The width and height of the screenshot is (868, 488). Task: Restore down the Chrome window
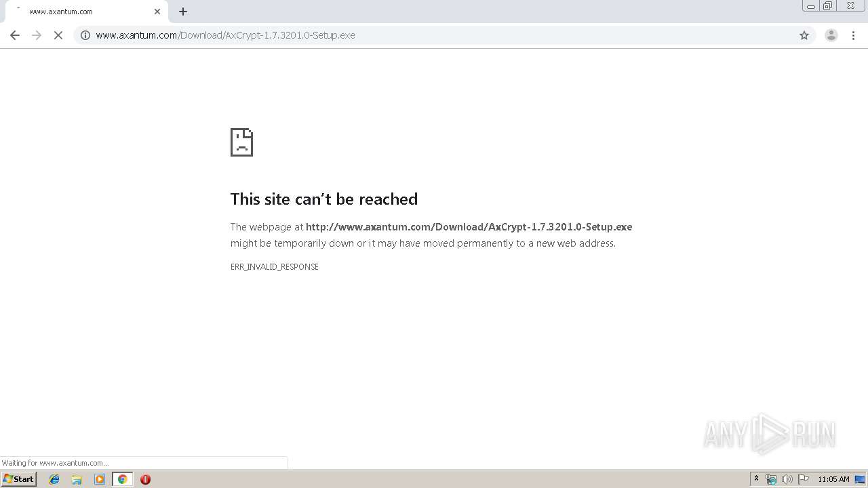827,6
